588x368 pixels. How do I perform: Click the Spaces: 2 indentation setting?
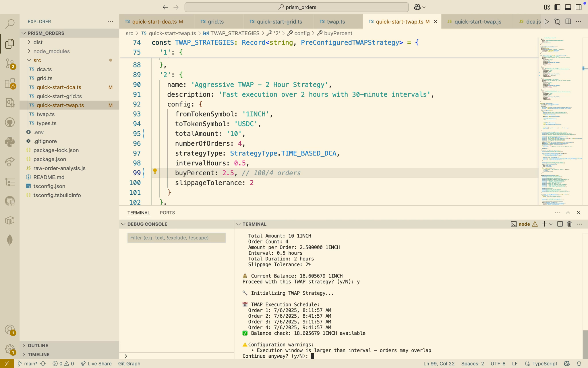[x=473, y=364]
